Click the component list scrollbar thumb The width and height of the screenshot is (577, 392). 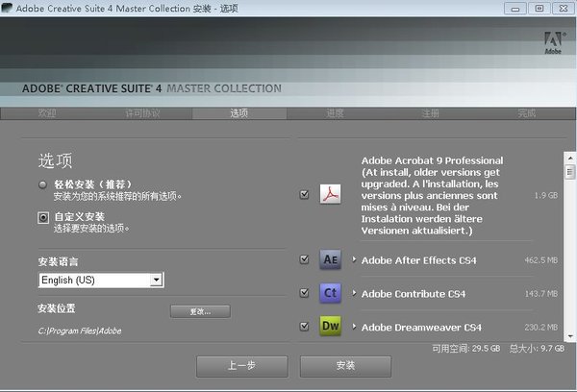[x=570, y=171]
